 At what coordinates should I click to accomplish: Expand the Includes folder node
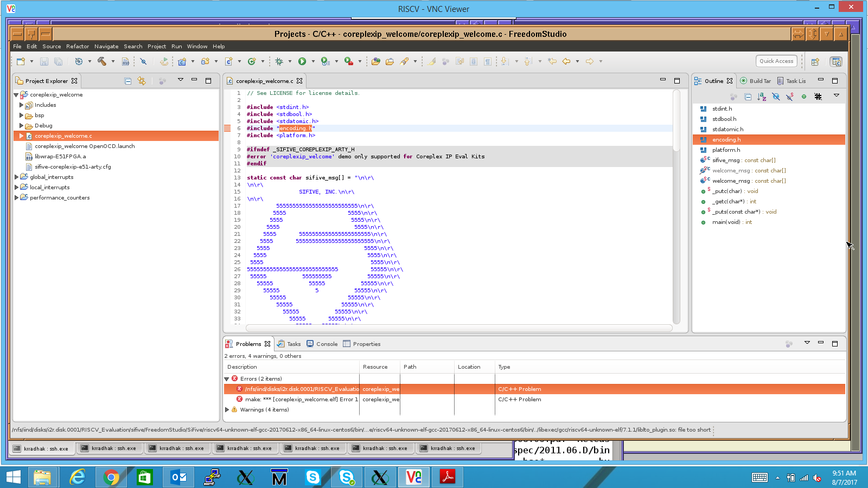tap(22, 105)
